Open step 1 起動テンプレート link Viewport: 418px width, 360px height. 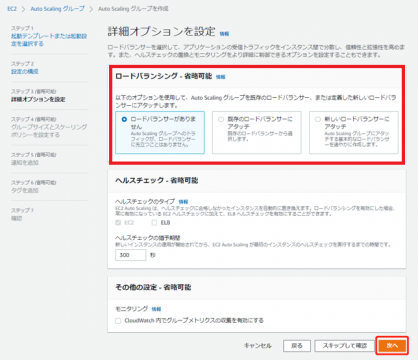(x=49, y=40)
